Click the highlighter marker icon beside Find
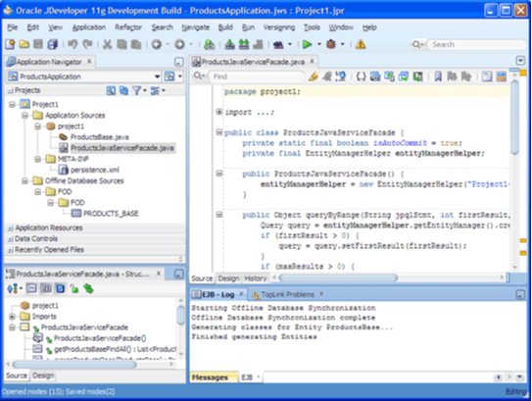 tap(313, 76)
